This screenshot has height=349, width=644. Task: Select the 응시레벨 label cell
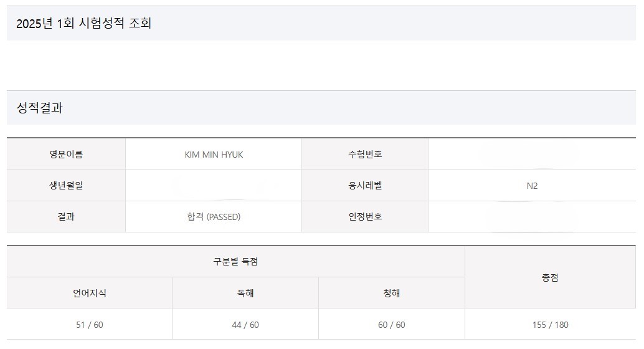coord(365,186)
